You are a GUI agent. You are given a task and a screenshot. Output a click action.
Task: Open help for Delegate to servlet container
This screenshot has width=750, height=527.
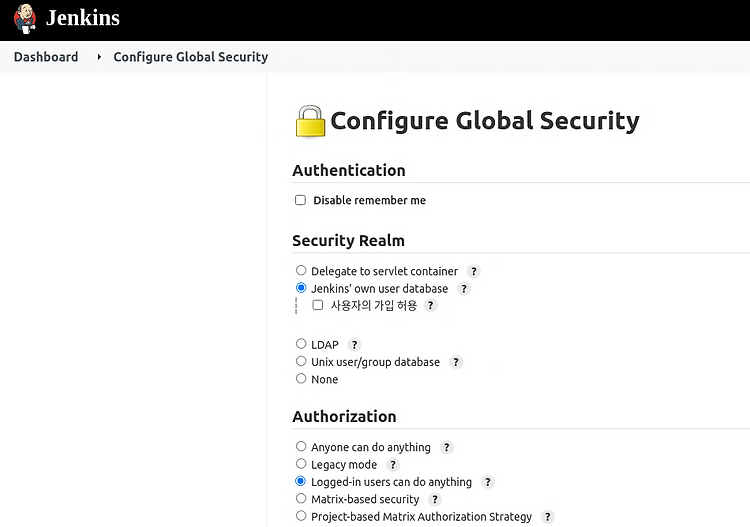click(x=474, y=272)
